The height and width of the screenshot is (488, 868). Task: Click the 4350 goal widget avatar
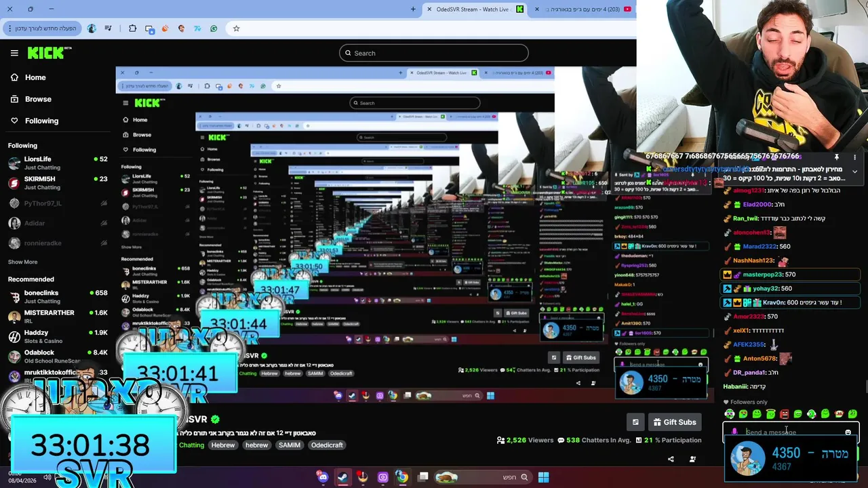(748, 459)
